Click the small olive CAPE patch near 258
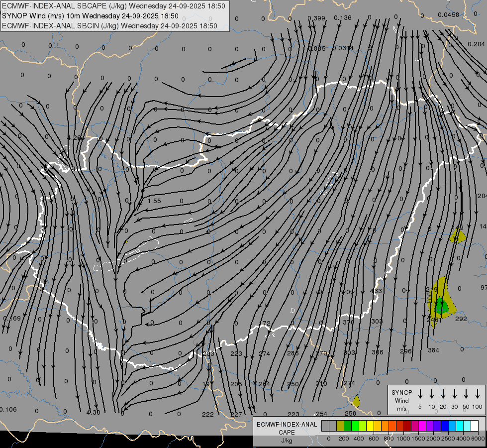487x448 pixels. 356,401
